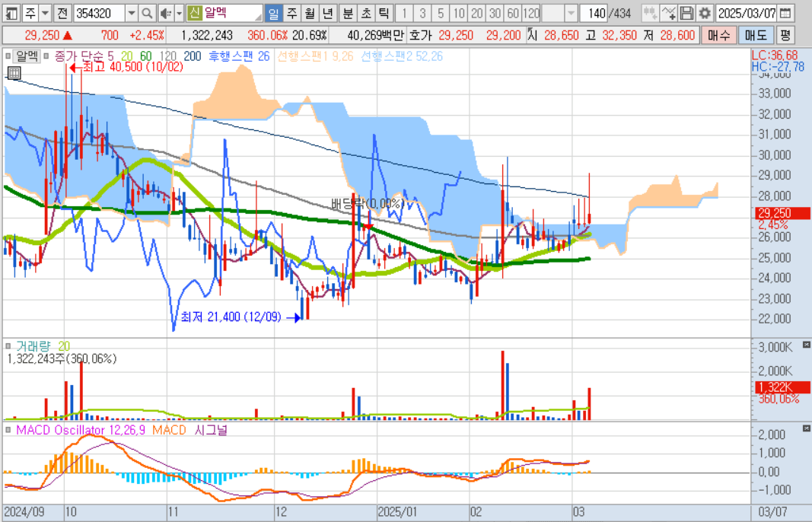Select second 초 chart period
Screen dimensions: 812x522
(365, 13)
